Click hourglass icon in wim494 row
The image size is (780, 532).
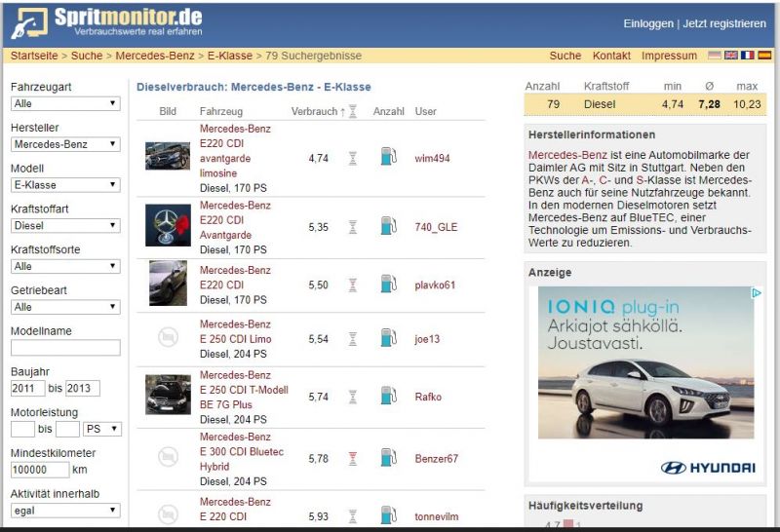point(353,158)
